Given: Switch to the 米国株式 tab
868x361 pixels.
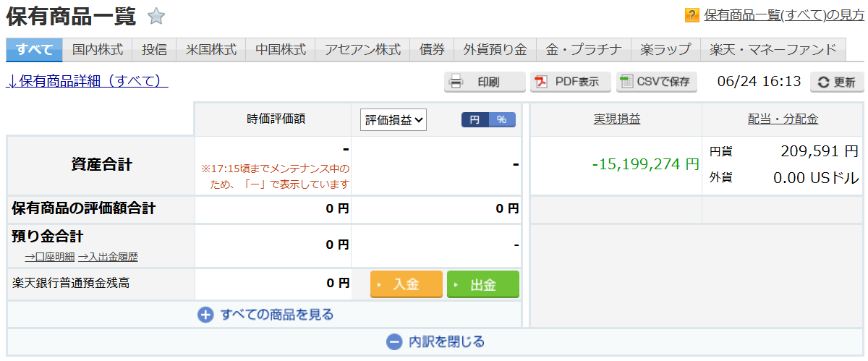Looking at the screenshot, I should [x=211, y=50].
